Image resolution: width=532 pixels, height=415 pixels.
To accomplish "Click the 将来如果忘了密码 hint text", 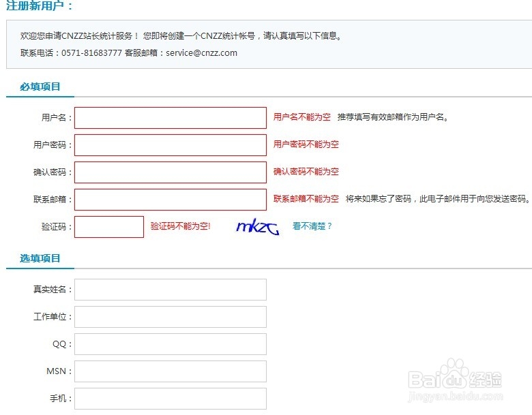I will click(x=438, y=199).
